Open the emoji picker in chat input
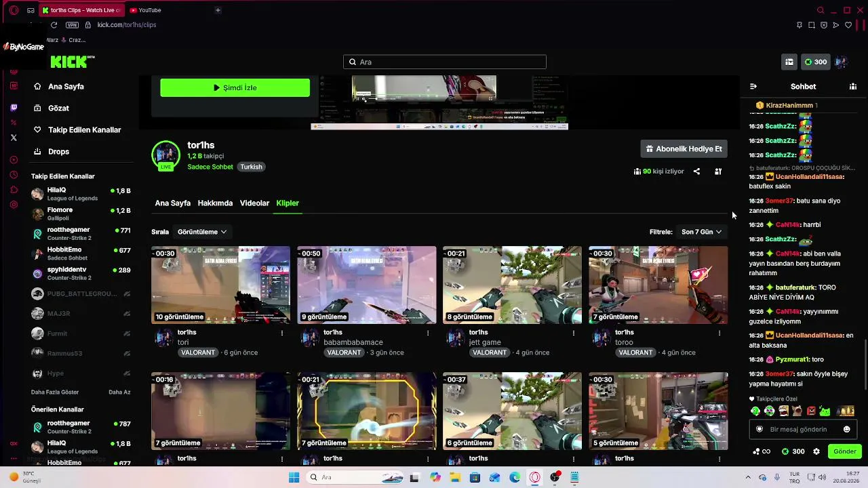 846,429
